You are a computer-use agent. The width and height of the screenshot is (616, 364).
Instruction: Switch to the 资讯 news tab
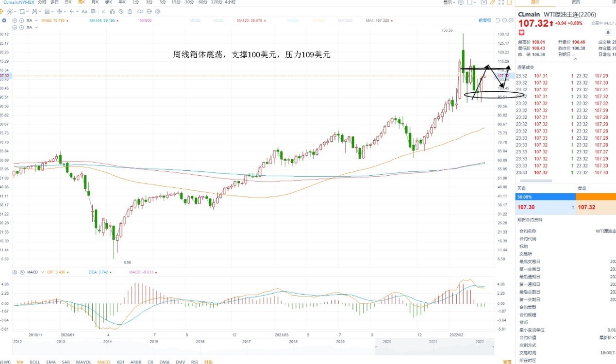575,2
